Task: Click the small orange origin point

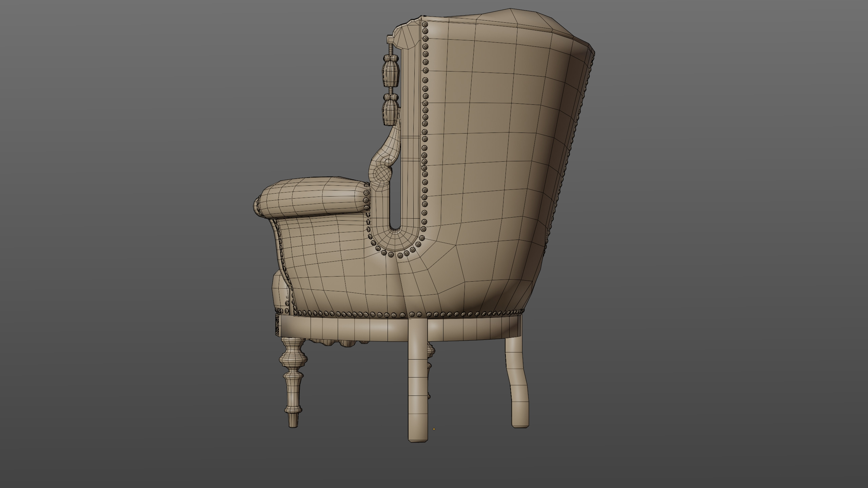Action: point(434,429)
